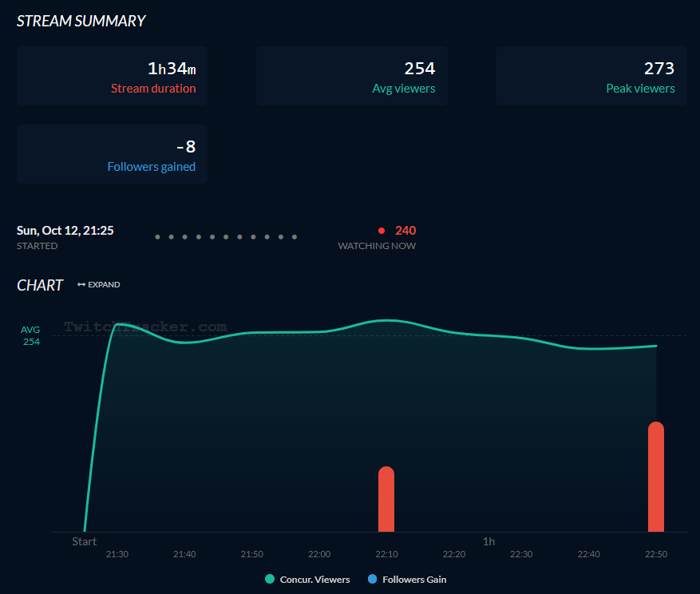Click the 1h marker label on axis

click(x=488, y=541)
